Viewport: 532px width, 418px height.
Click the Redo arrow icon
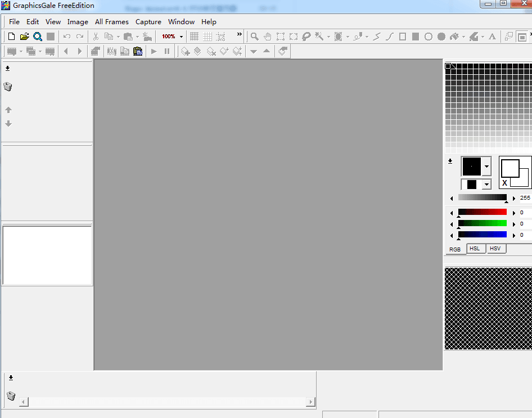tap(80, 37)
